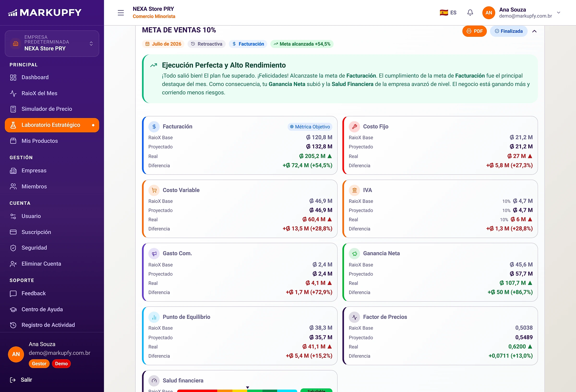The image size is (576, 392).
Task: Export report with the PDF button
Action: [474, 31]
